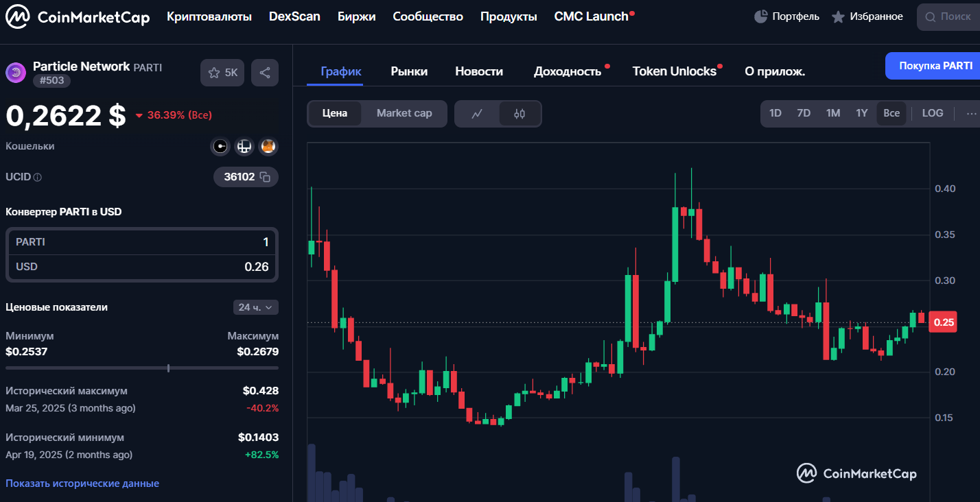Switch to line chart view icon

(x=478, y=114)
